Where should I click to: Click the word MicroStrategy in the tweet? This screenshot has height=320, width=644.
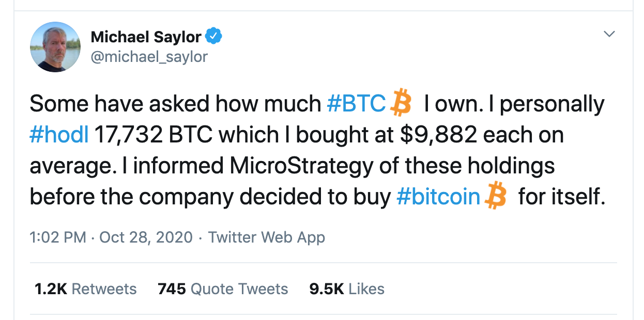click(x=301, y=166)
